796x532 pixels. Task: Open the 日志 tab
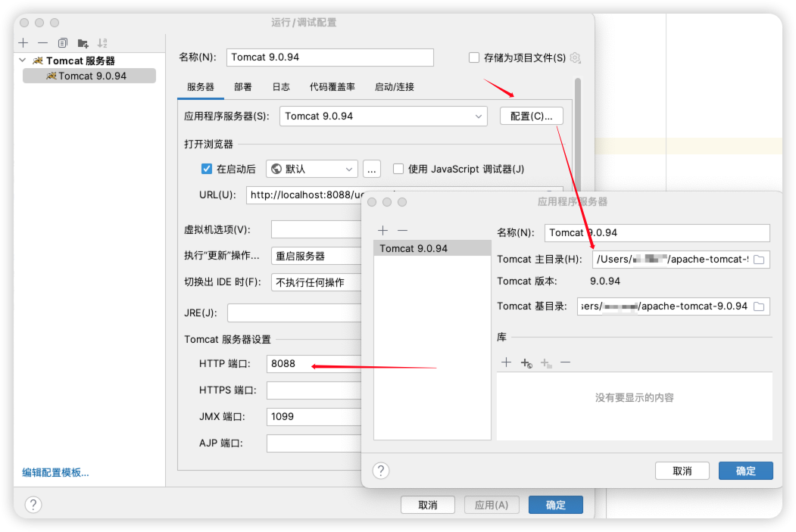coord(281,87)
